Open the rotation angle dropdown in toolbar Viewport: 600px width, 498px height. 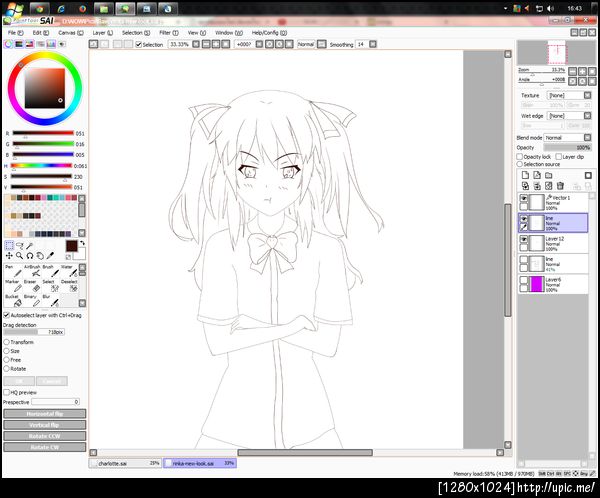(259, 44)
